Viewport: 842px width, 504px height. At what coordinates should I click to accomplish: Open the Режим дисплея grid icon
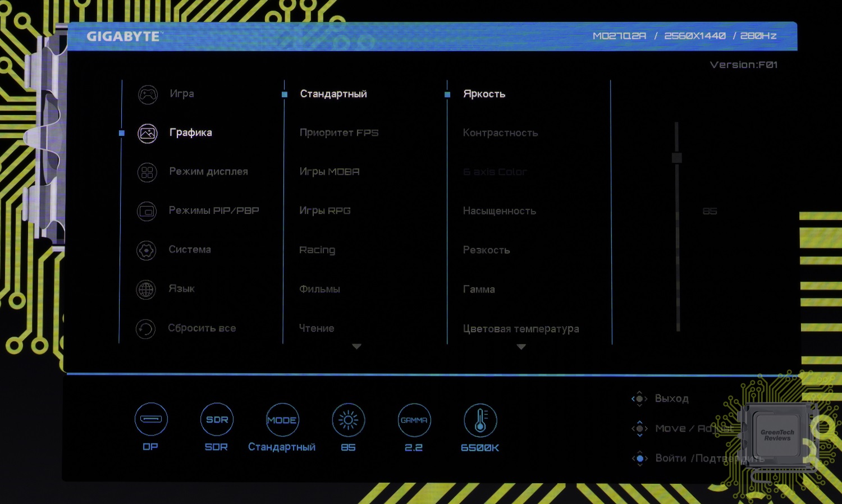147,172
